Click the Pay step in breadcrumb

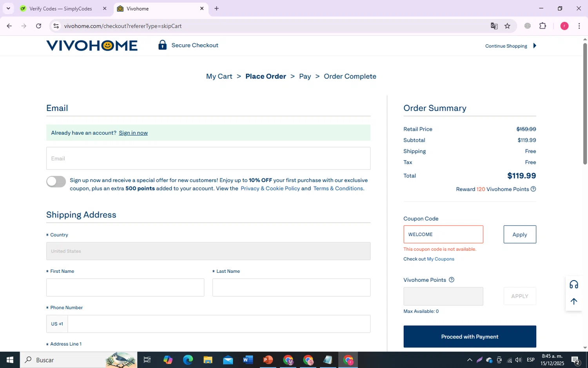click(x=305, y=77)
